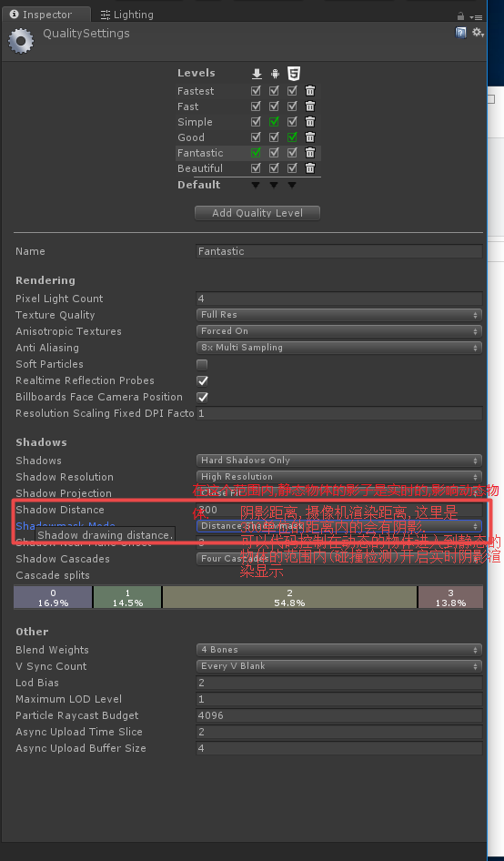This screenshot has width=504, height=861.
Task: Click the Lod Bias value field
Action: 339,683
